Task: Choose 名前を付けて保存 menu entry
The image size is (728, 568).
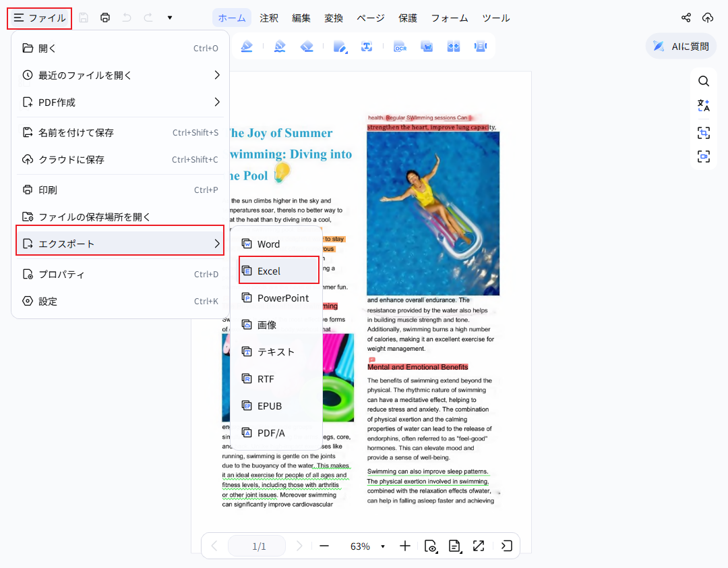Action: [120, 133]
